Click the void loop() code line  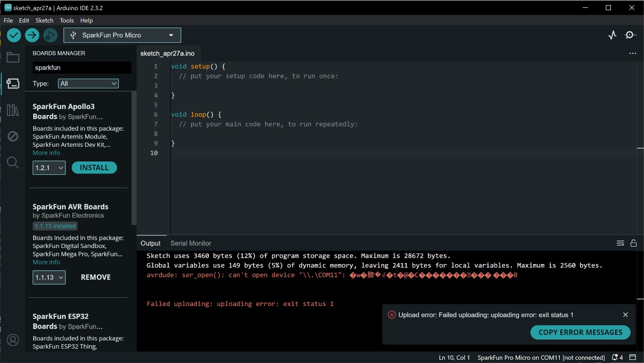[x=196, y=115]
